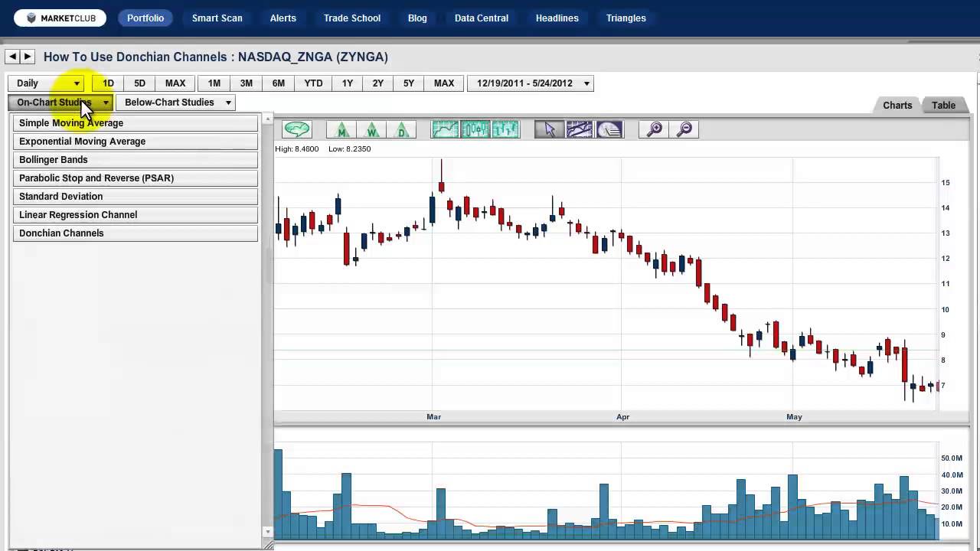
Task: Click the May label on time axis
Action: coord(794,417)
